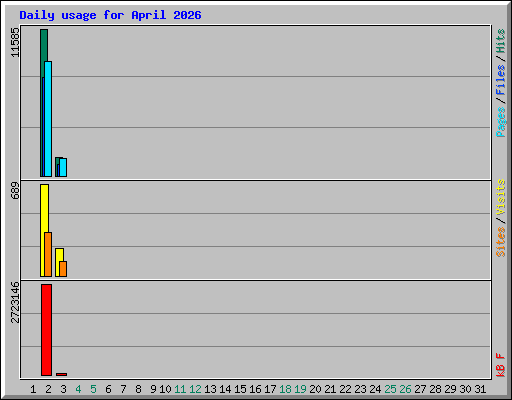Click day label 10 on the x-axis

(x=165, y=389)
